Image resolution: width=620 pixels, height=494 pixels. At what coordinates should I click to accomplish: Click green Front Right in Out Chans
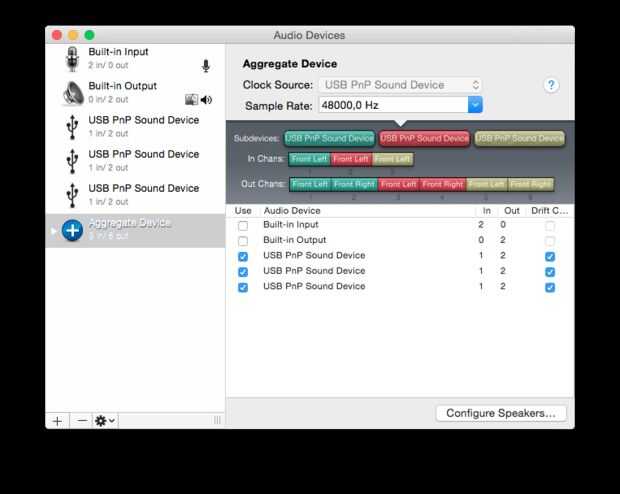tap(354, 184)
